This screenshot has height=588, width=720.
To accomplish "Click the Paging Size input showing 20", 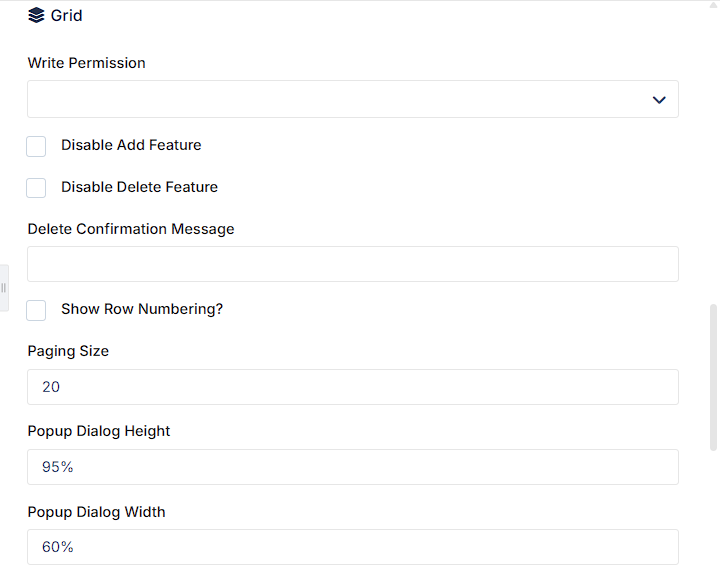I will click(353, 387).
